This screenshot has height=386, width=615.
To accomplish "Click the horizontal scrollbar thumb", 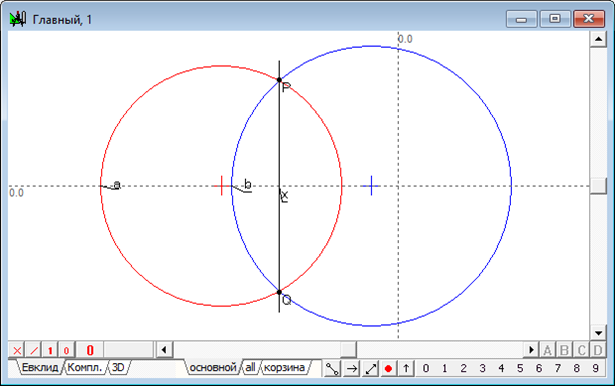I will pos(348,350).
